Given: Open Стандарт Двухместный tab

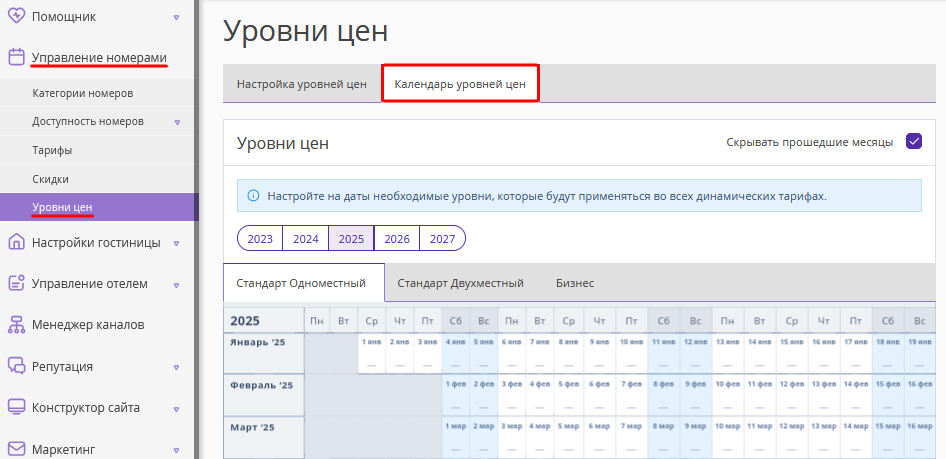Looking at the screenshot, I should tap(460, 283).
